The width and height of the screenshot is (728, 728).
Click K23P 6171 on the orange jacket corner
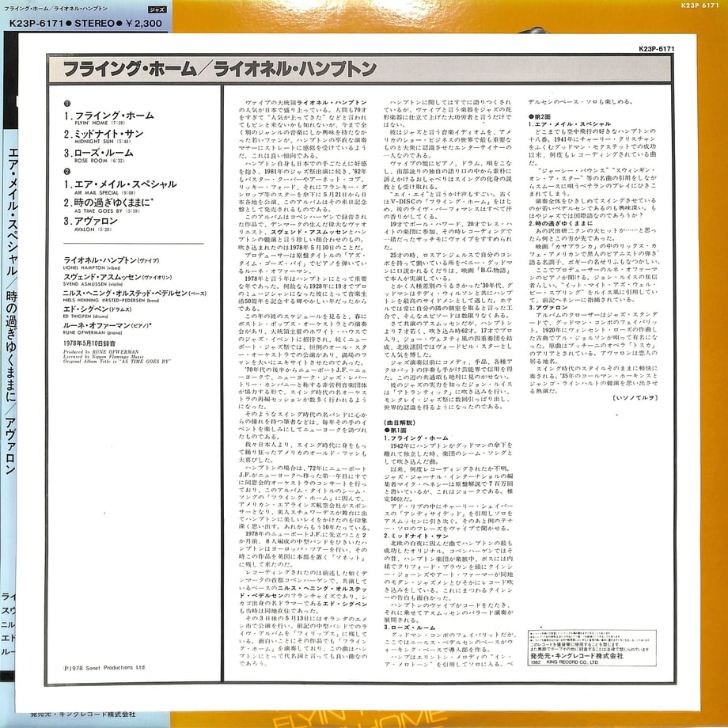point(700,6)
